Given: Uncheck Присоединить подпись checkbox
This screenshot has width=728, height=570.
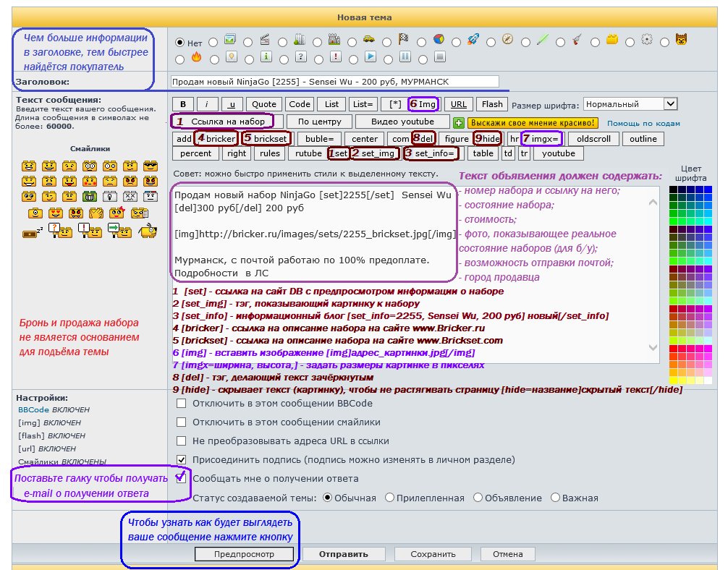Looking at the screenshot, I should [182, 459].
